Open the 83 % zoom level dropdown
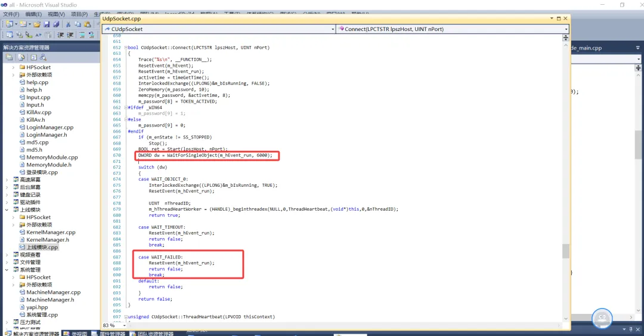The height and width of the screenshot is (336, 644). (125, 325)
